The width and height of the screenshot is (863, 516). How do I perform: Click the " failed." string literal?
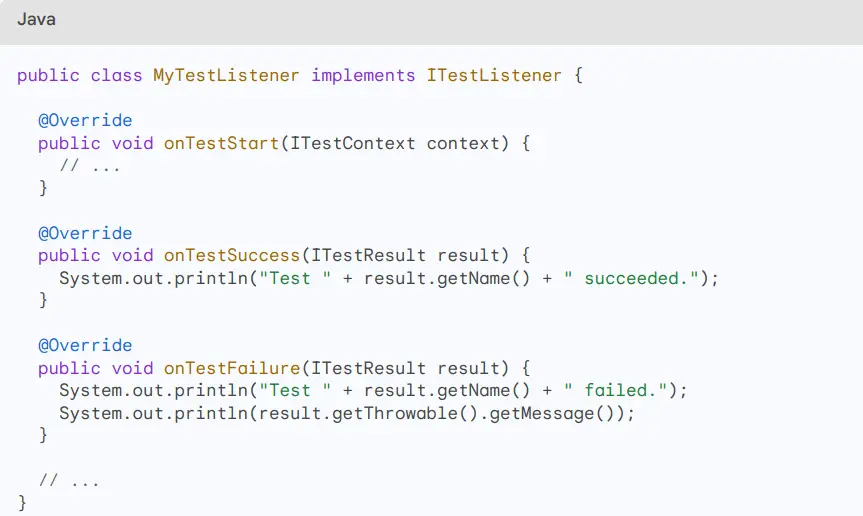coord(619,390)
